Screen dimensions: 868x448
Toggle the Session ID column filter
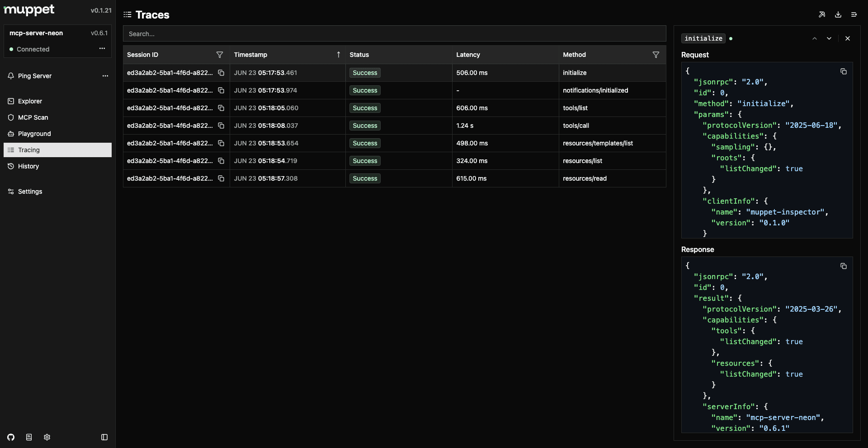(x=220, y=55)
